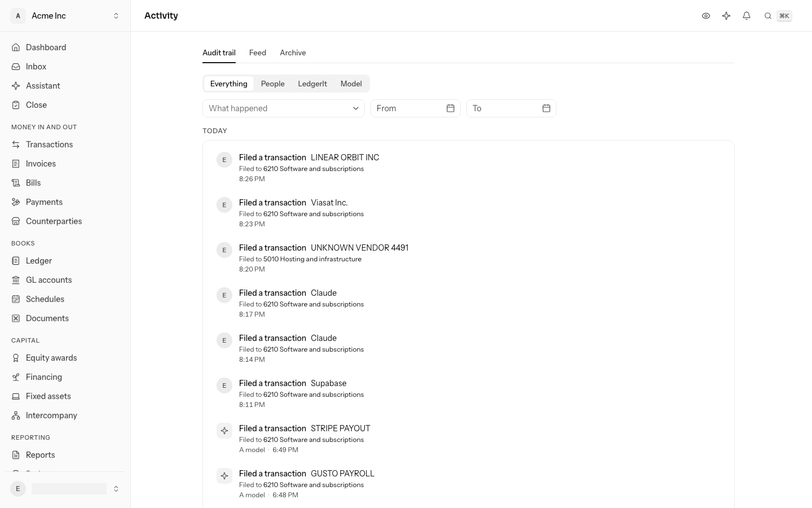
Task: Expand the user account menu chevrons
Action: click(x=116, y=489)
